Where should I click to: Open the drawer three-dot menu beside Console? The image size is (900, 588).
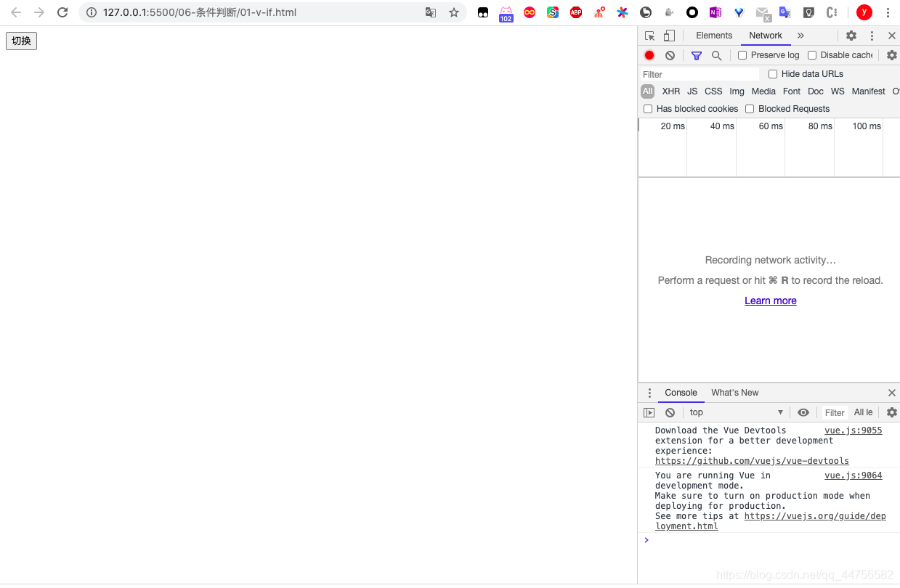click(x=649, y=393)
